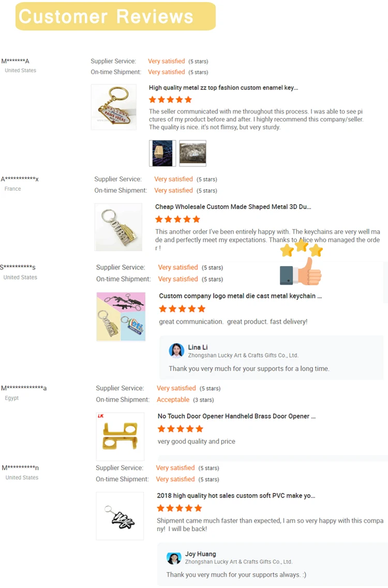View the first review photo attachment
388x588 pixels.
point(162,153)
